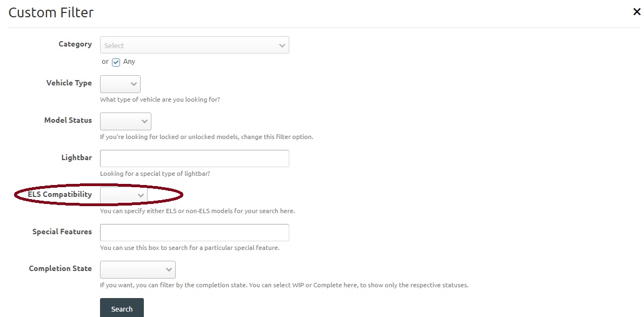
Task: Open the Completion State dropdown
Action: click(137, 269)
